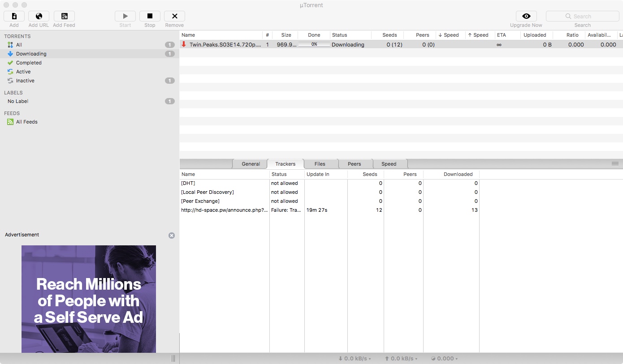Sort by Done column header
Viewport: 623px width, 364px height.
pyautogui.click(x=314, y=35)
